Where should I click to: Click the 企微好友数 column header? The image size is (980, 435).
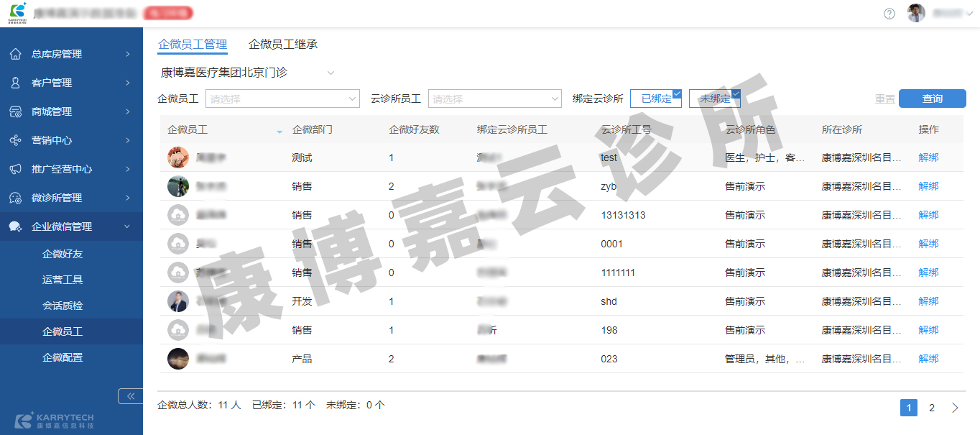414,130
